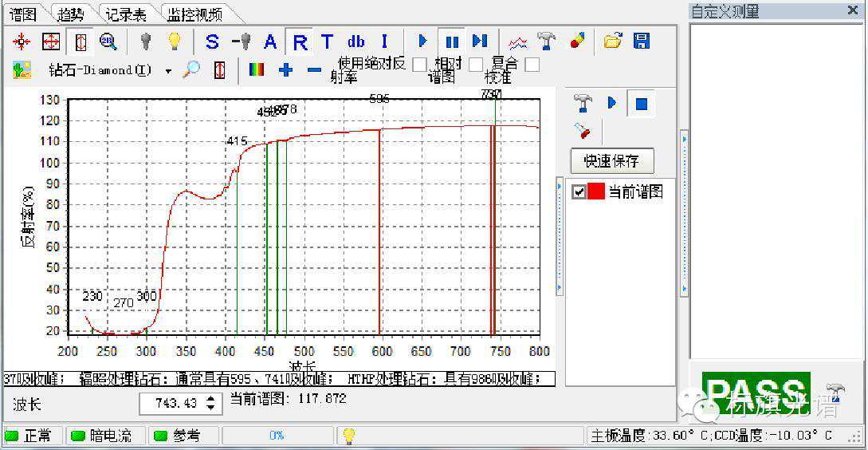Image resolution: width=868 pixels, height=450 pixels.
Task: Click the db mode icon
Action: 355,41
